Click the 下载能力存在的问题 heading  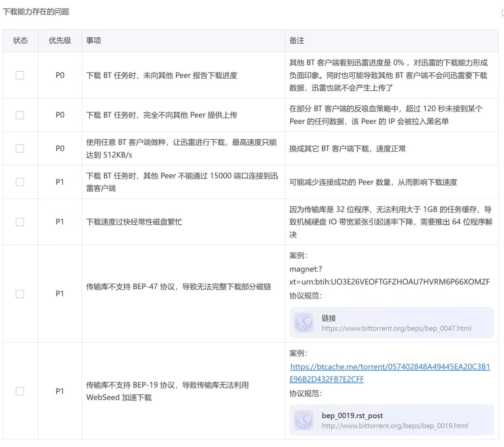[x=36, y=12]
